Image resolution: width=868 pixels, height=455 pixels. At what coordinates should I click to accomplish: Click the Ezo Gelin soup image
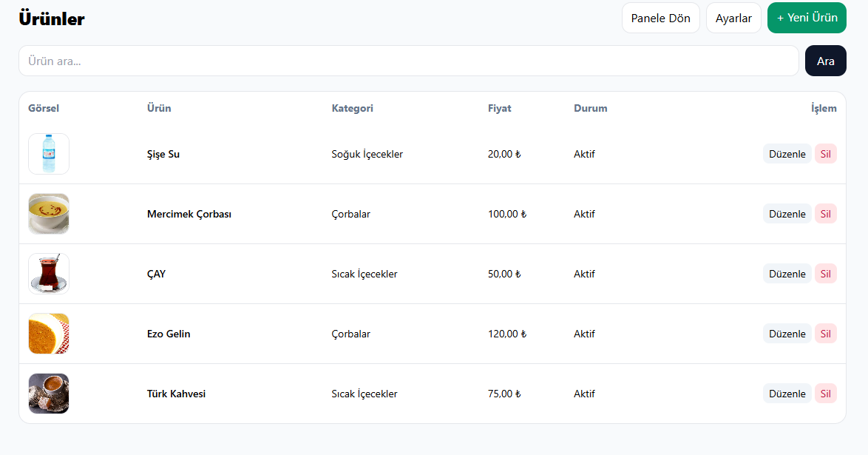pos(49,334)
